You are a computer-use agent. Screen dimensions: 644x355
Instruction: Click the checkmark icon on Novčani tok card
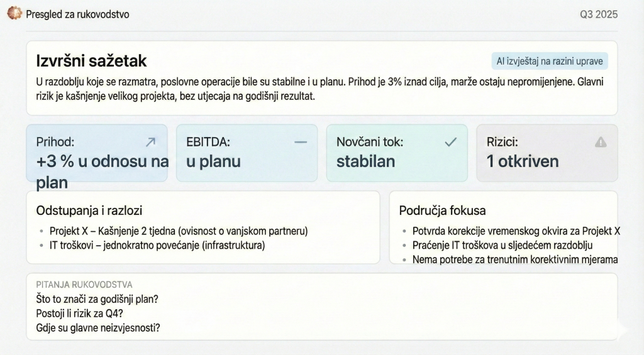tap(451, 142)
